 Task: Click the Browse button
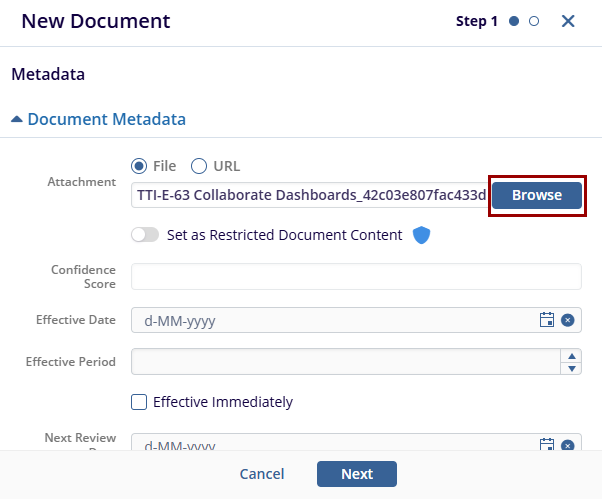[537, 195]
